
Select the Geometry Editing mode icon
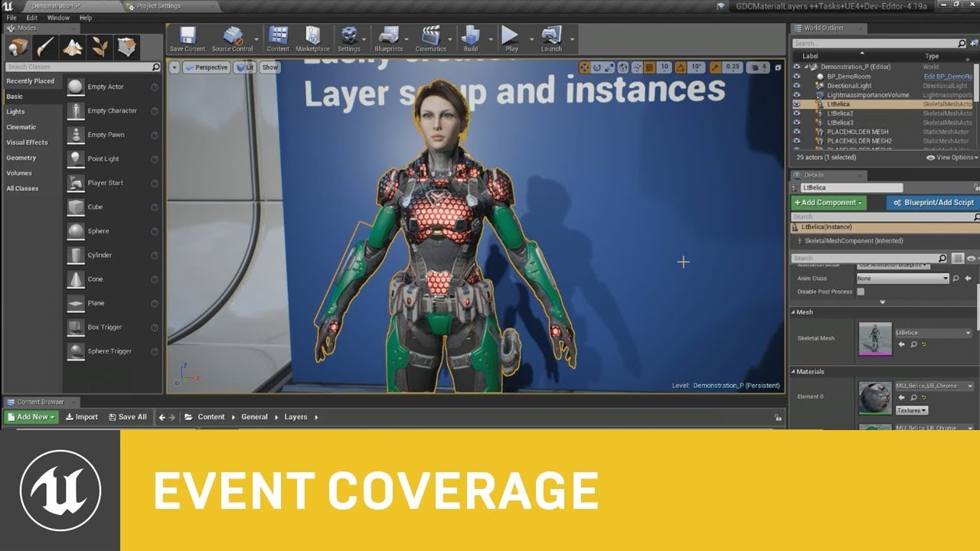[x=127, y=47]
